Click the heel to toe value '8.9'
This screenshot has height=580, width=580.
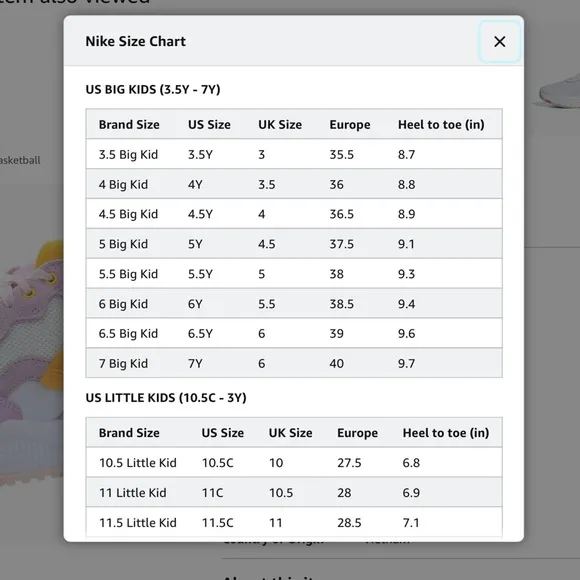406,214
